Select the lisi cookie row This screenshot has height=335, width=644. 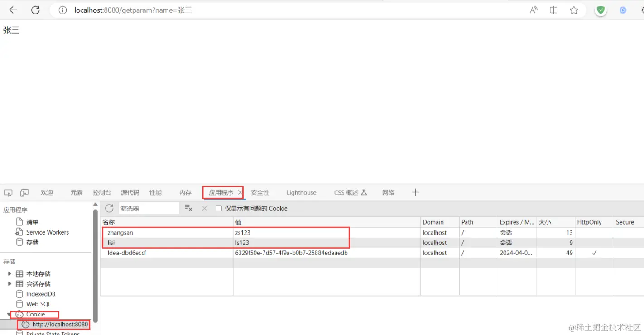pyautogui.click(x=372, y=243)
